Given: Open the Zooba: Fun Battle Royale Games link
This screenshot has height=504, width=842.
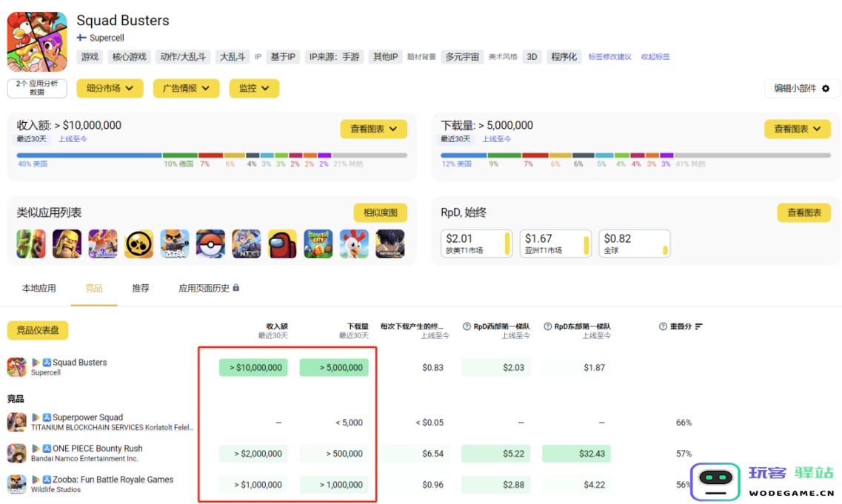Looking at the screenshot, I should [113, 480].
